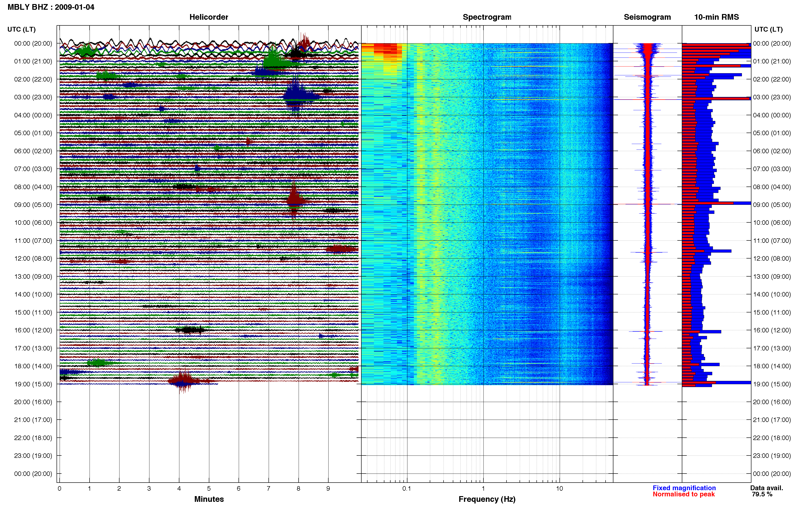812x508 pixels.
Task: Select the 'Helicorder' panel title
Action: pos(209,17)
